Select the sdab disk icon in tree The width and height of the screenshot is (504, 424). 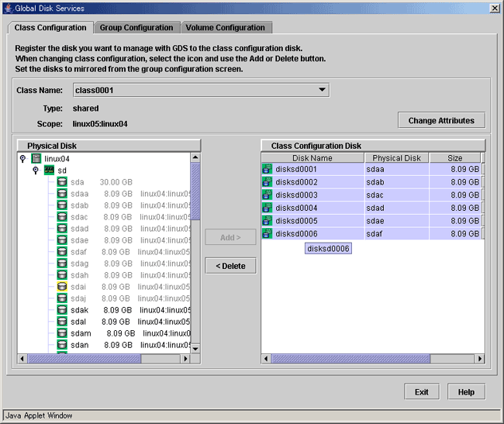[x=62, y=205]
